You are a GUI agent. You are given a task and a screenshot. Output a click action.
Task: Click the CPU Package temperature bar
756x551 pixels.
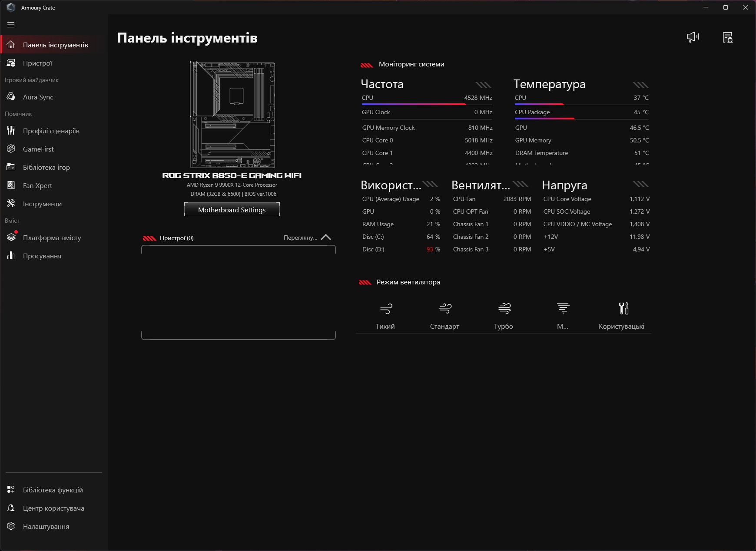(x=582, y=119)
